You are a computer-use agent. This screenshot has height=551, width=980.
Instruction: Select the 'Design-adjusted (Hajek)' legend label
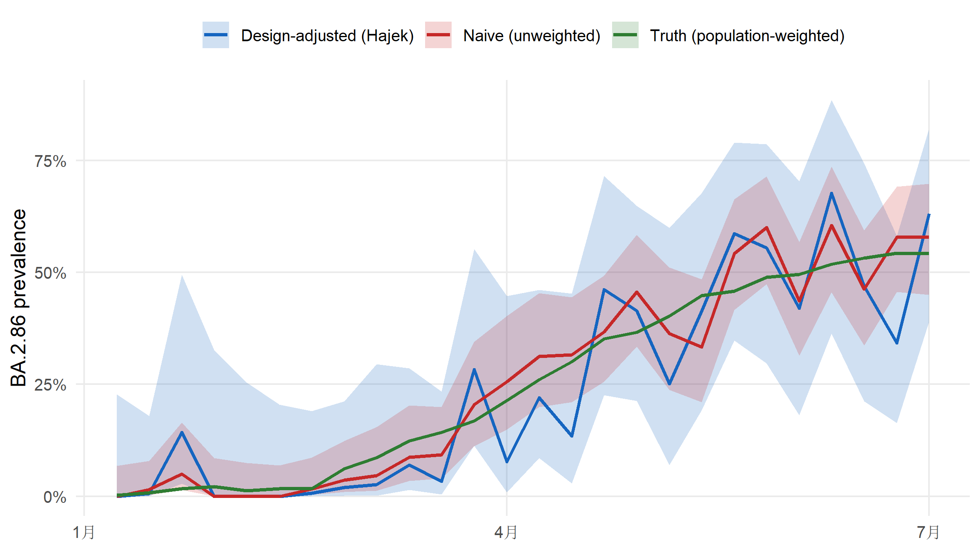point(327,36)
